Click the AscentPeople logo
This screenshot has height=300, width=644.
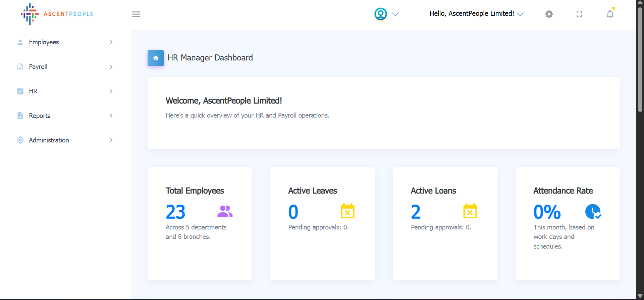[57, 14]
